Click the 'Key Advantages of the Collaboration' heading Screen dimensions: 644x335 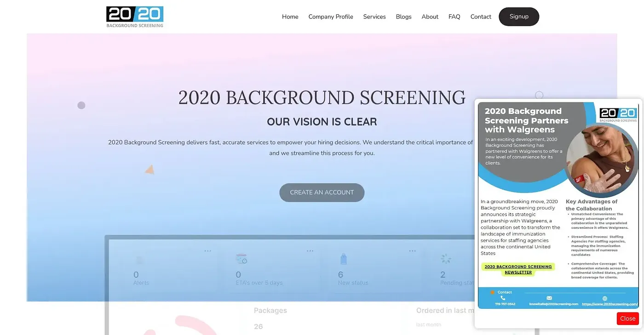[592, 205]
